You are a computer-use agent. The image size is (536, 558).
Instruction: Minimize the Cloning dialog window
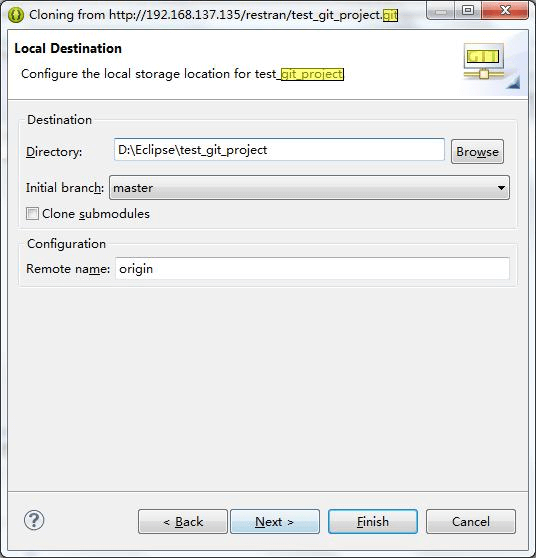[x=441, y=11]
